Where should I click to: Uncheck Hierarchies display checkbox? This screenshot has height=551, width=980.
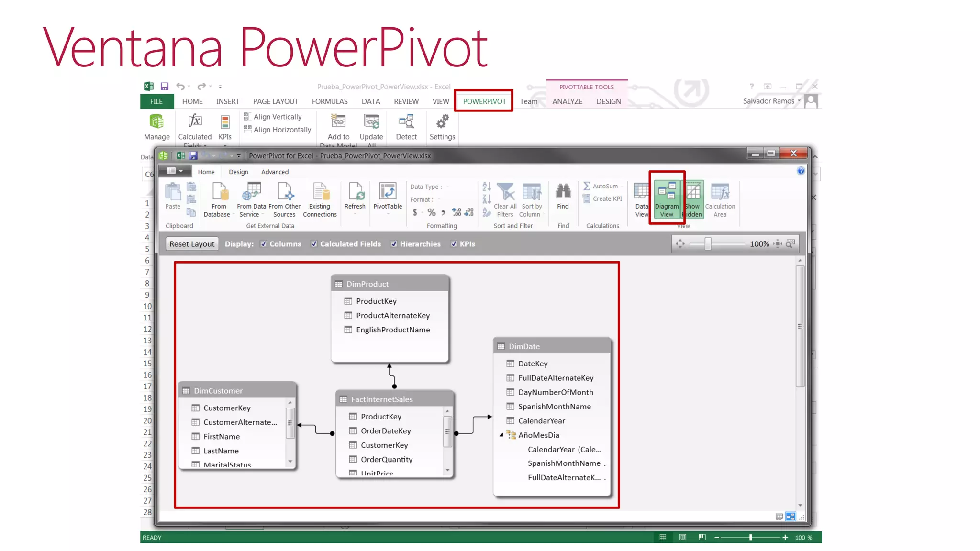[394, 244]
